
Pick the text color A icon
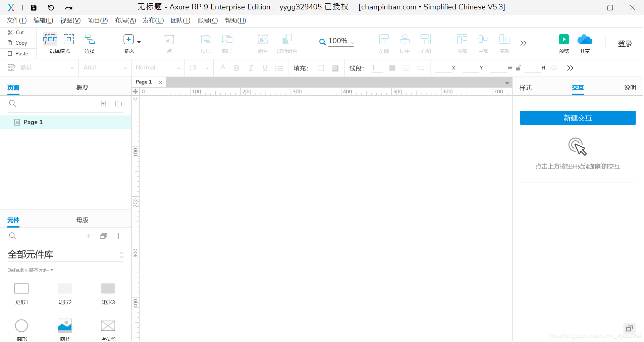pos(223,67)
